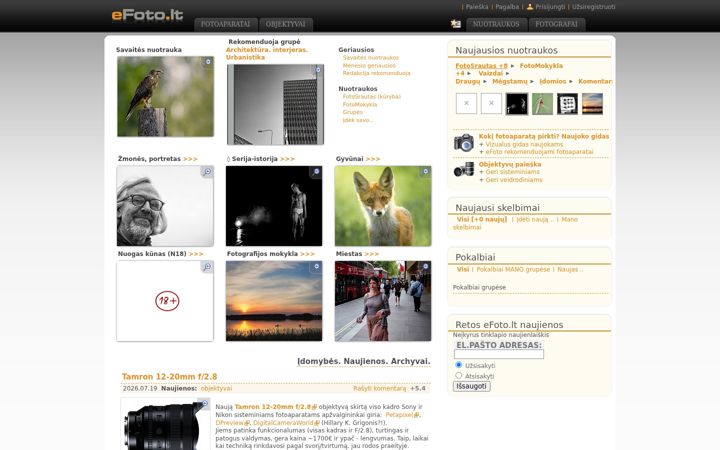Open eFoto rekomenduojami fotoaparatai link
The image size is (720, 450).
(x=539, y=152)
